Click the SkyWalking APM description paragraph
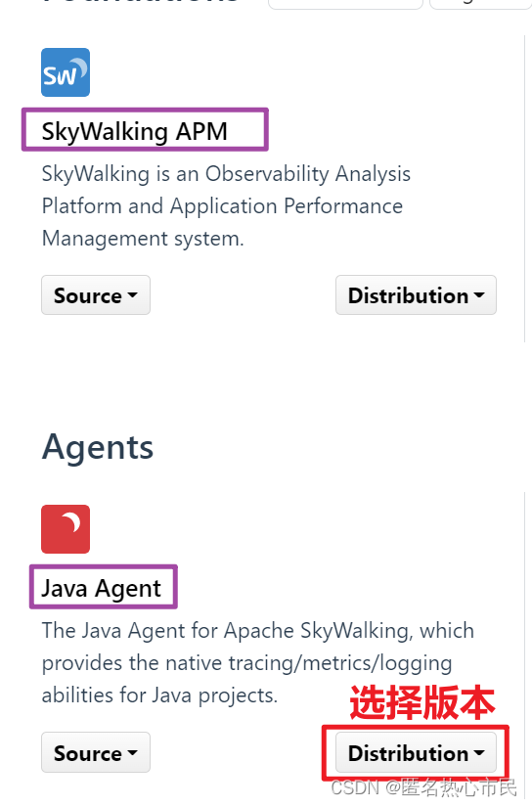The height and width of the screenshot is (807, 532). pos(226,205)
